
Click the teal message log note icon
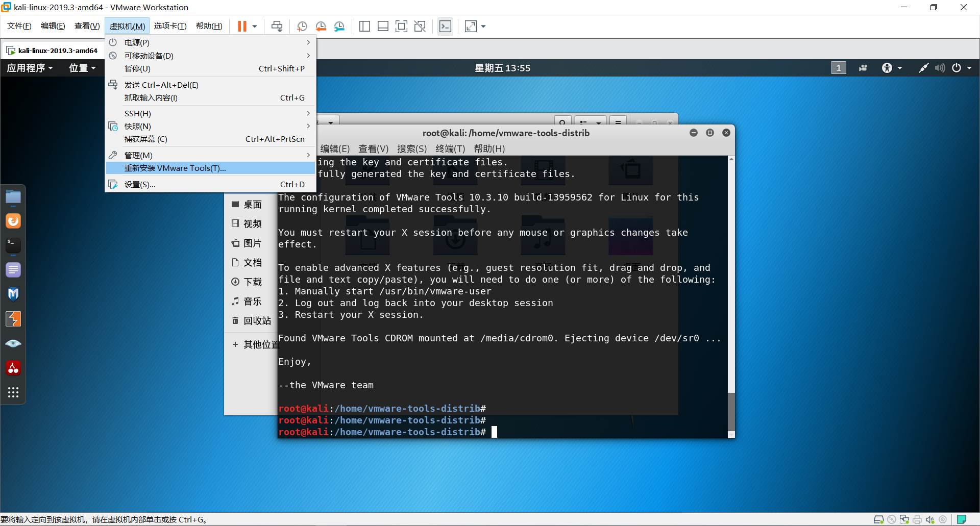(962, 520)
